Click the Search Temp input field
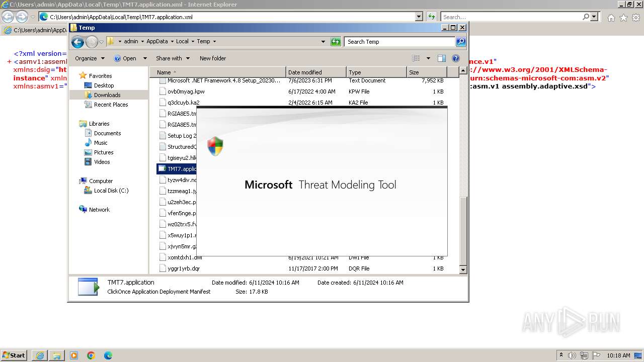This screenshot has width=644, height=362. click(400, 42)
